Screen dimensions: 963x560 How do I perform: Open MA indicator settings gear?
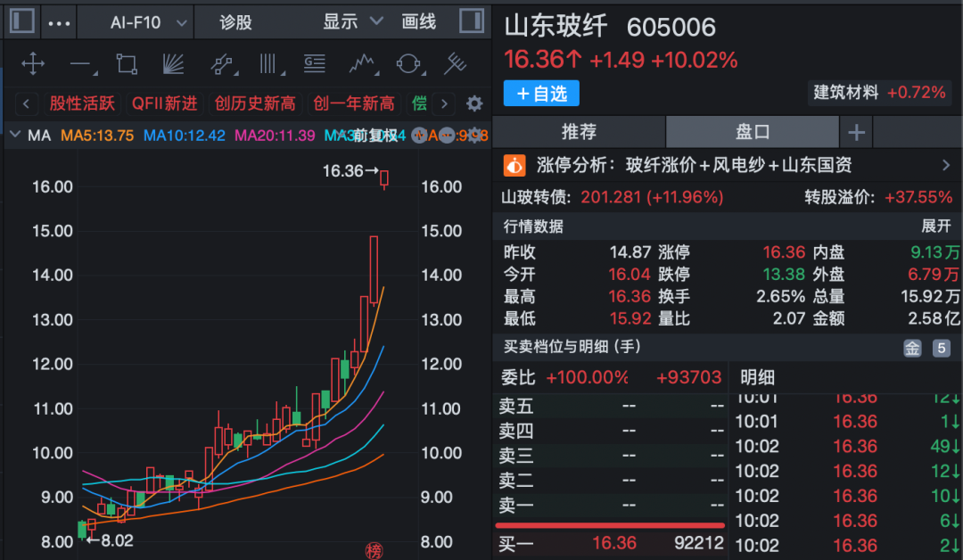pyautogui.click(x=474, y=136)
